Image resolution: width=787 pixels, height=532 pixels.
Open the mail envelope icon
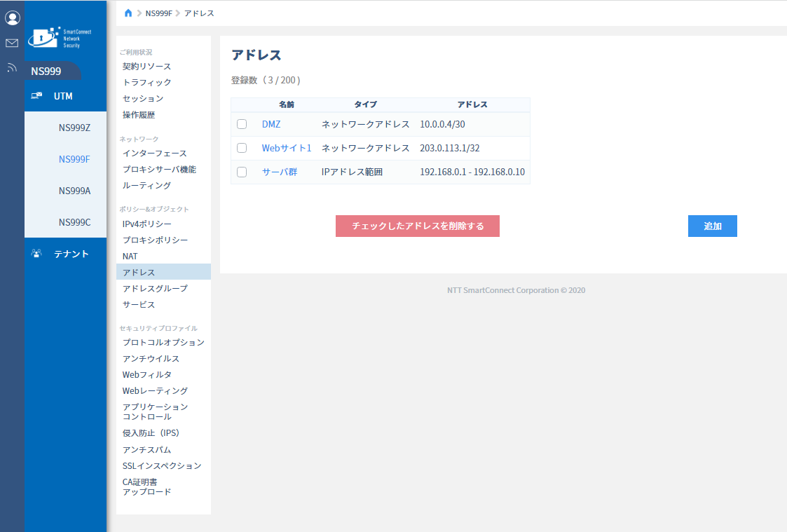coord(12,43)
